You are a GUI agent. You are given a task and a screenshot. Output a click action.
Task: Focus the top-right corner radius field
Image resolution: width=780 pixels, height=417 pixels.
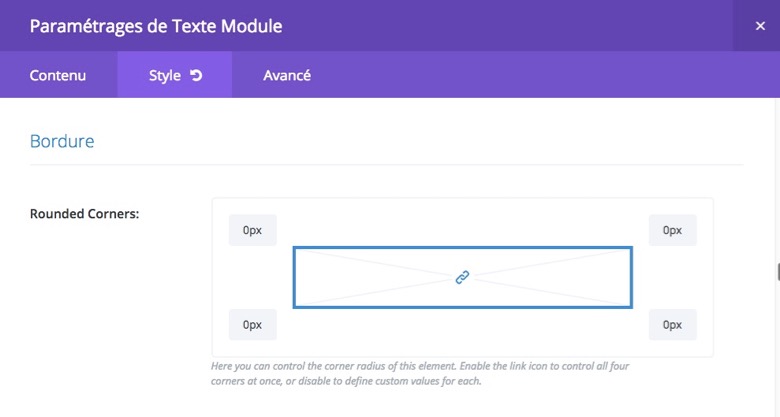click(673, 230)
